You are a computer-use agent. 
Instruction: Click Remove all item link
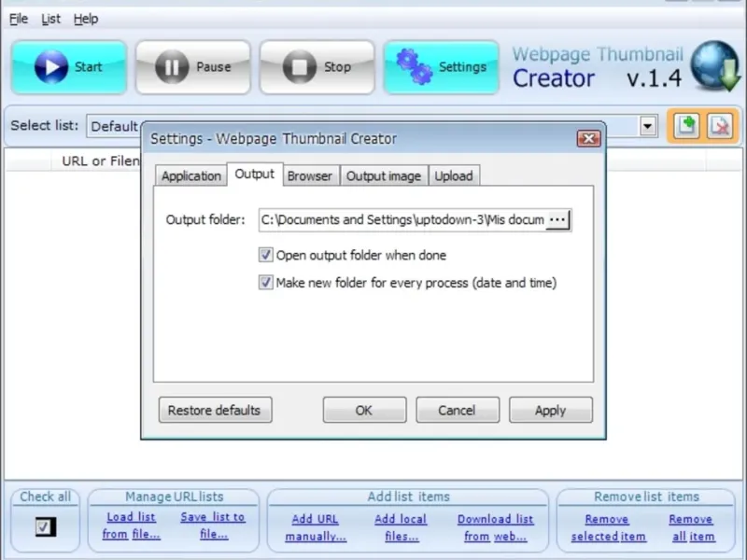(692, 527)
